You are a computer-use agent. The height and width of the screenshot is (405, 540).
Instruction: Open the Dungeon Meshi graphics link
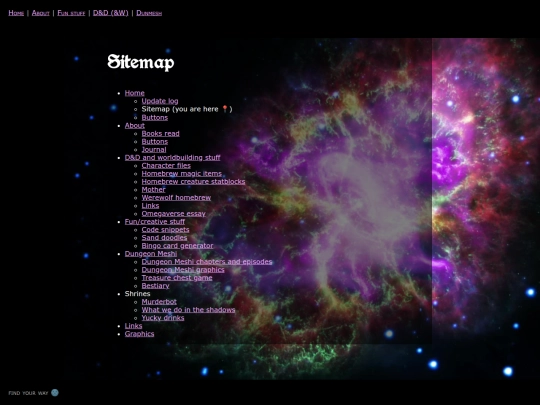183,270
